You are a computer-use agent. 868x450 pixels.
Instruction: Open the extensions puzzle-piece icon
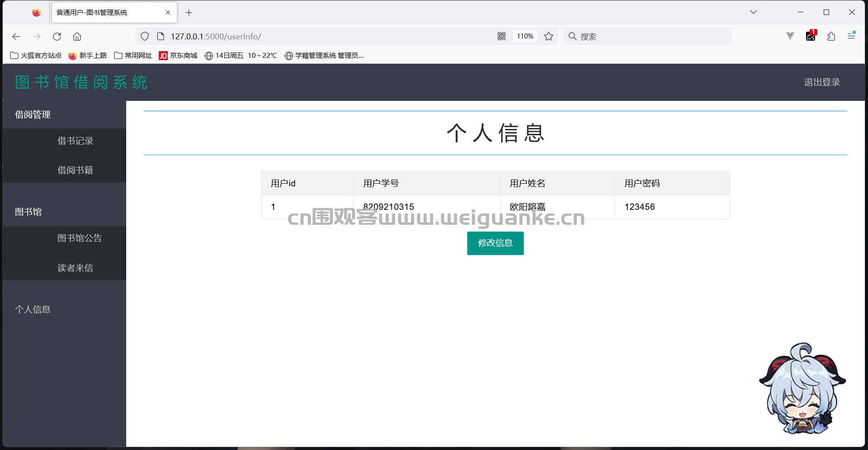click(x=831, y=37)
